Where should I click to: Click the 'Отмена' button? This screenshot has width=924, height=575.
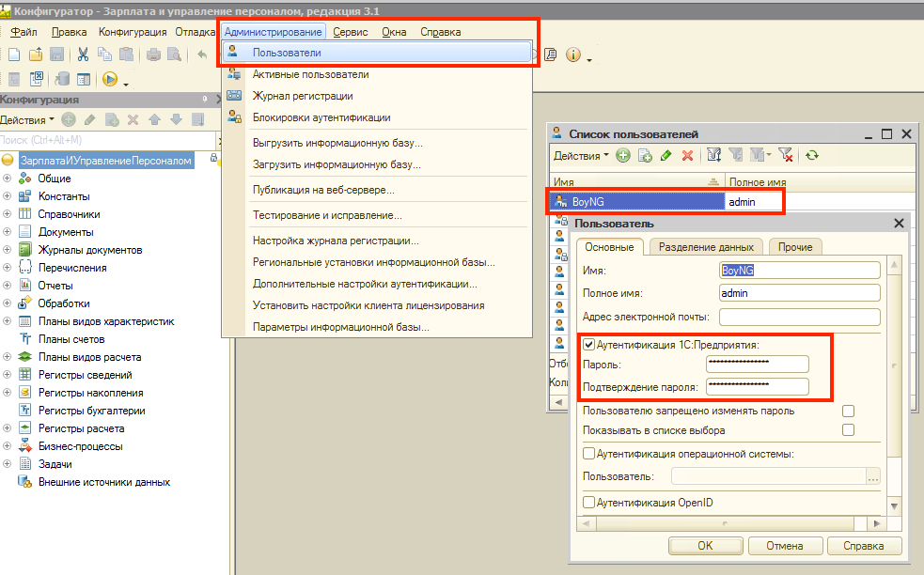784,546
